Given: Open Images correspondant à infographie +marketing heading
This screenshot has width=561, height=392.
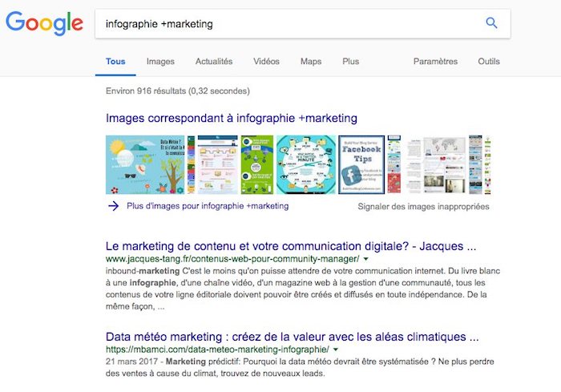Looking at the screenshot, I should 231,118.
